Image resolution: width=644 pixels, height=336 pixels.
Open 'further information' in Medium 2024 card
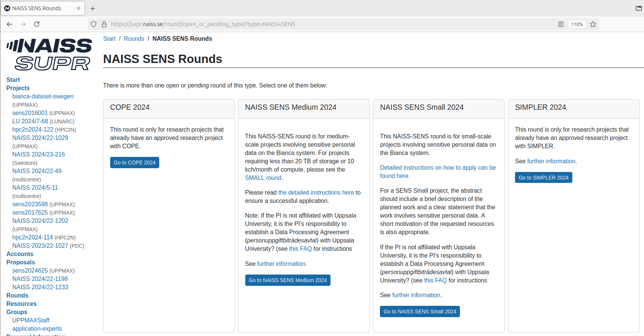click(281, 264)
